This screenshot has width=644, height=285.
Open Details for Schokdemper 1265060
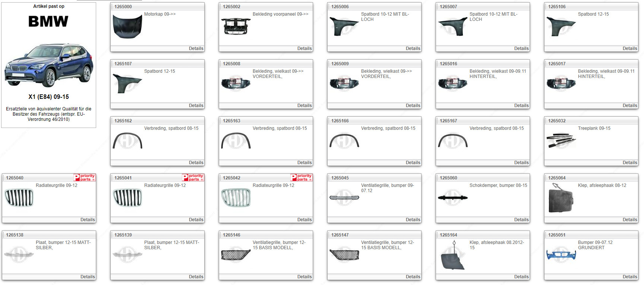[x=521, y=220]
